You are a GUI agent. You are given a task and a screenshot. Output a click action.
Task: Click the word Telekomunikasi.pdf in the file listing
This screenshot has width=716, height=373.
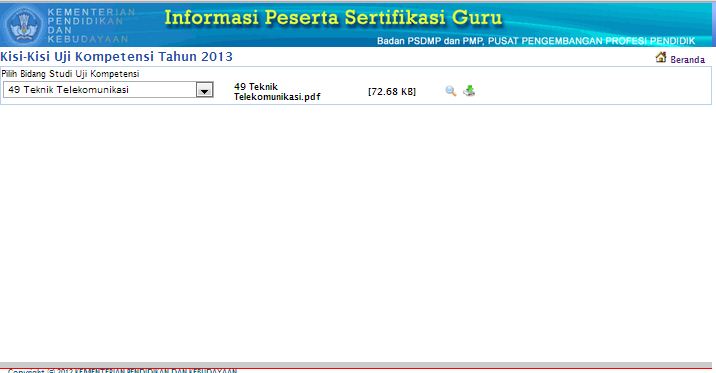click(277, 97)
